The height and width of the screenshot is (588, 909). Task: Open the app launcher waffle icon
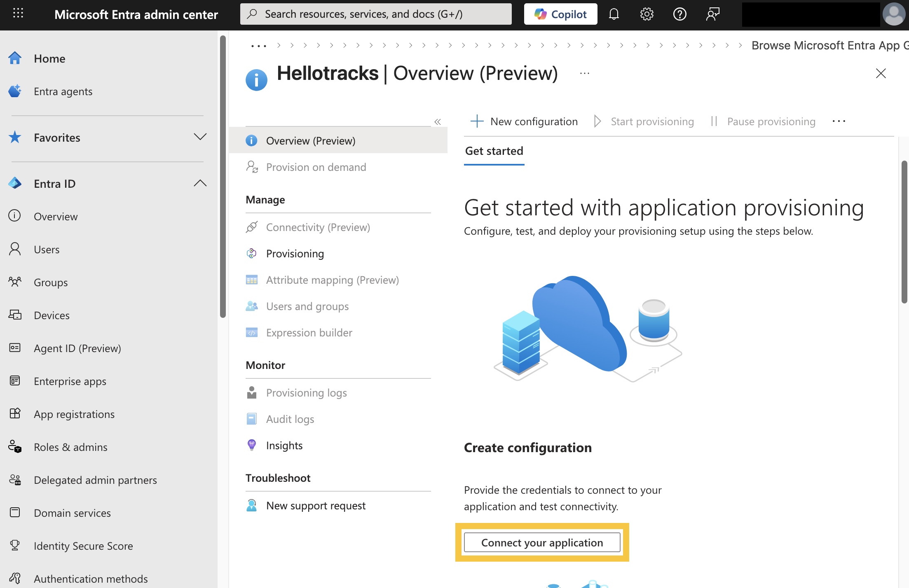(x=18, y=14)
